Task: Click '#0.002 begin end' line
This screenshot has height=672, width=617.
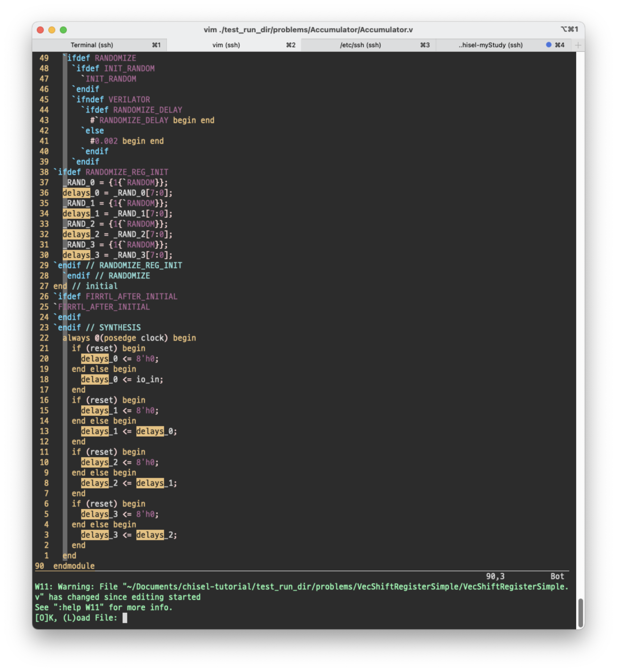Action: [x=127, y=141]
